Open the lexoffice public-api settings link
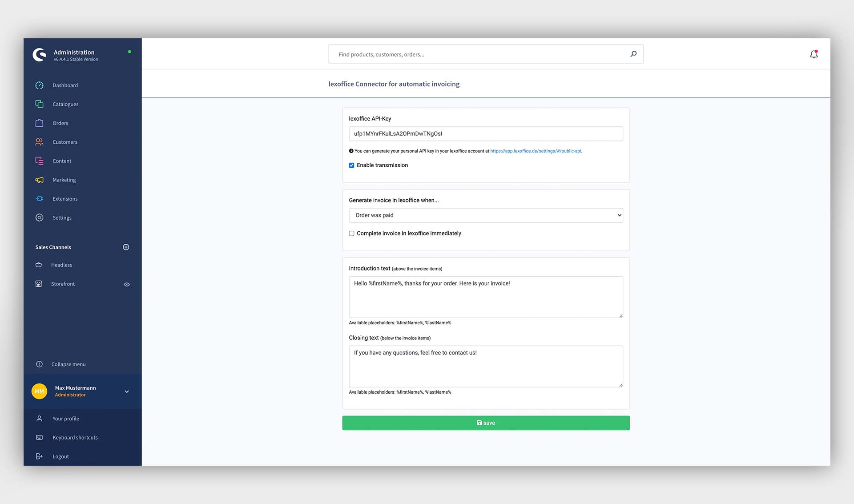854x504 pixels. click(536, 151)
